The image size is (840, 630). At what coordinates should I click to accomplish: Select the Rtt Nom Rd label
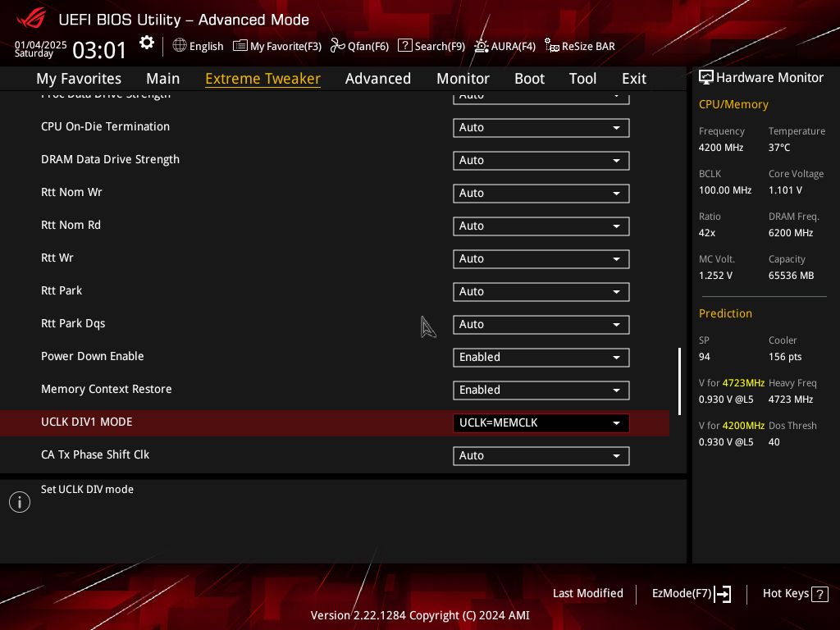(x=71, y=225)
